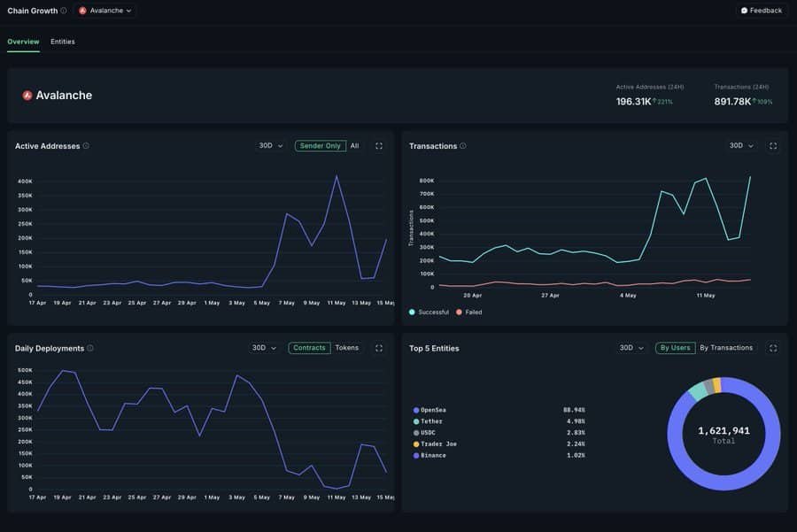Switch Daily Deployments to Tokens
797x532 pixels.
click(x=346, y=348)
